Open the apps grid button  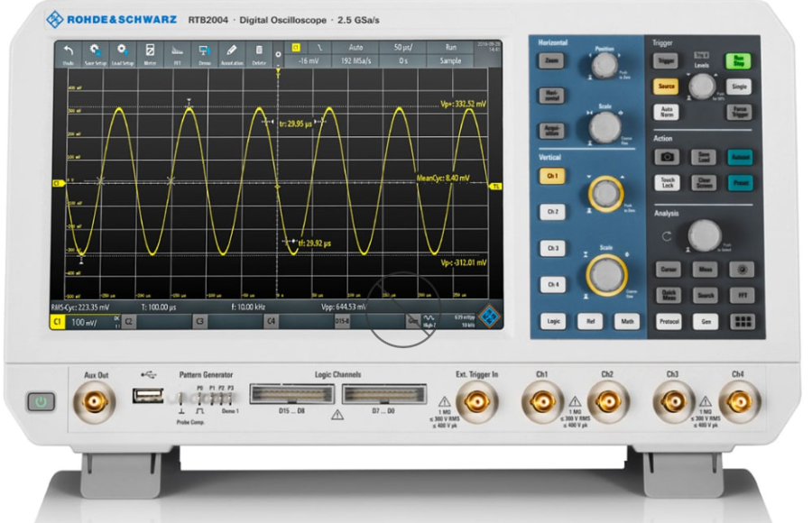tap(742, 321)
